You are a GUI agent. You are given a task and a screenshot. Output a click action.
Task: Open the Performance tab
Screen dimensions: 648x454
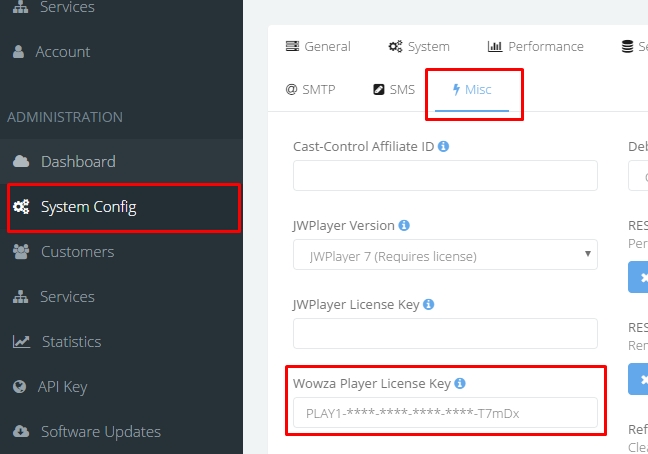point(536,46)
